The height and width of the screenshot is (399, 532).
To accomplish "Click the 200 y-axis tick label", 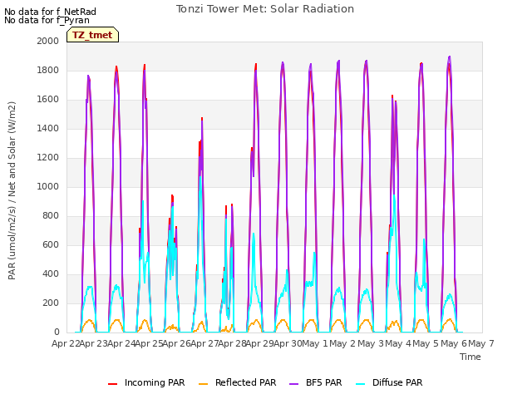I will (x=51, y=303).
